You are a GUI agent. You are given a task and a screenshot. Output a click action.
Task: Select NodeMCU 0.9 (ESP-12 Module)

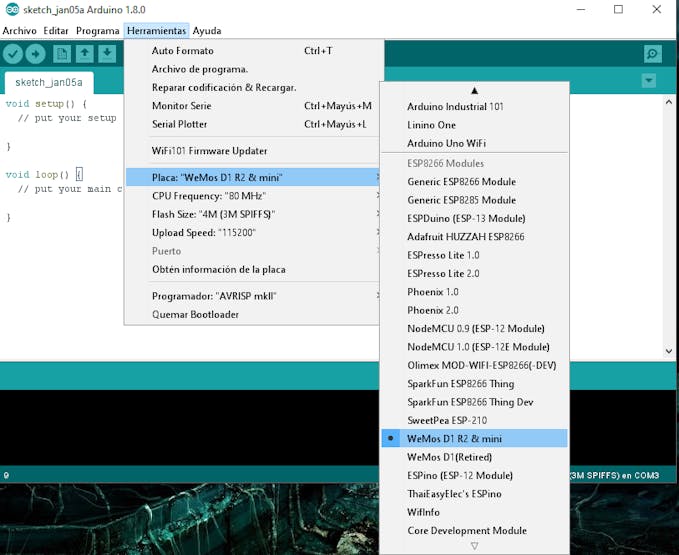click(474, 329)
